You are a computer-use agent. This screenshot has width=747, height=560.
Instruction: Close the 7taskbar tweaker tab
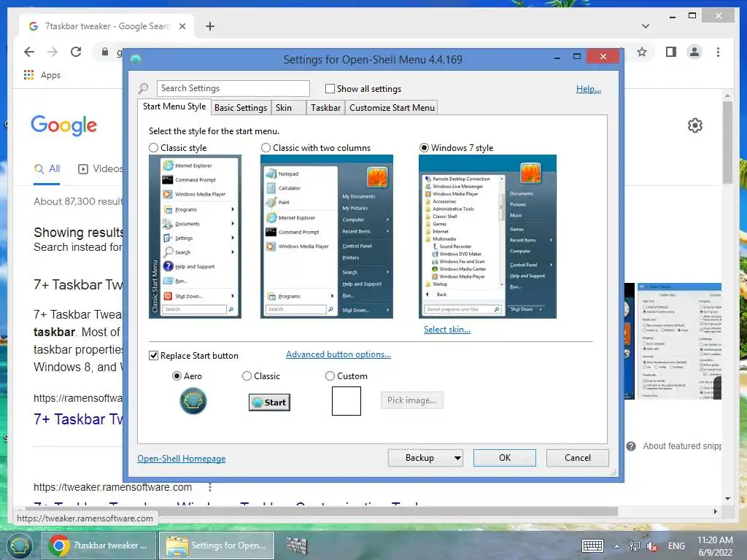(182, 26)
